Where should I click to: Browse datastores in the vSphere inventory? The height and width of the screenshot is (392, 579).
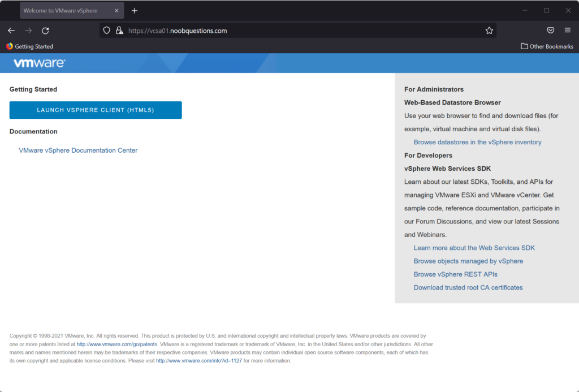point(477,142)
